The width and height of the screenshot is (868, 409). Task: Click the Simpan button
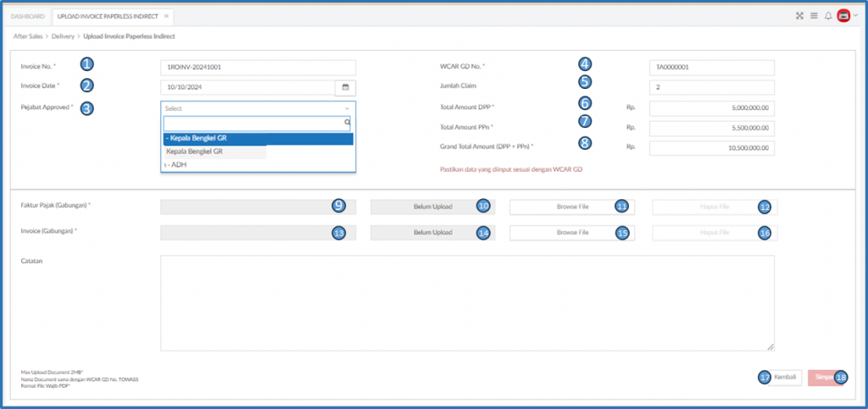click(x=826, y=377)
